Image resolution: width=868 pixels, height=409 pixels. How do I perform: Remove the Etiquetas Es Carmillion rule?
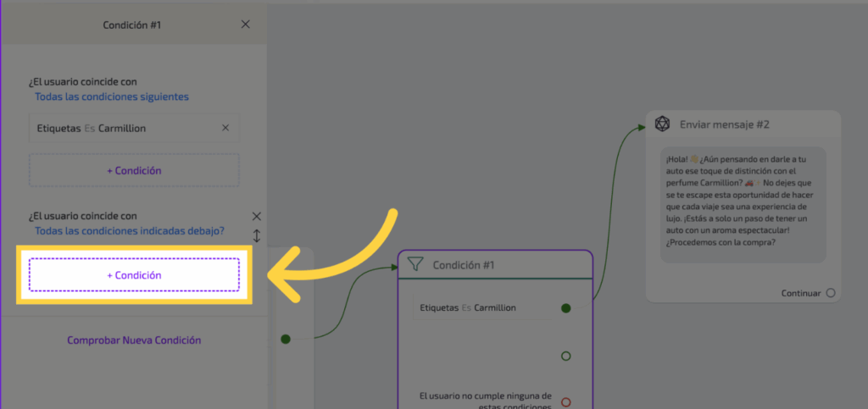tap(225, 128)
